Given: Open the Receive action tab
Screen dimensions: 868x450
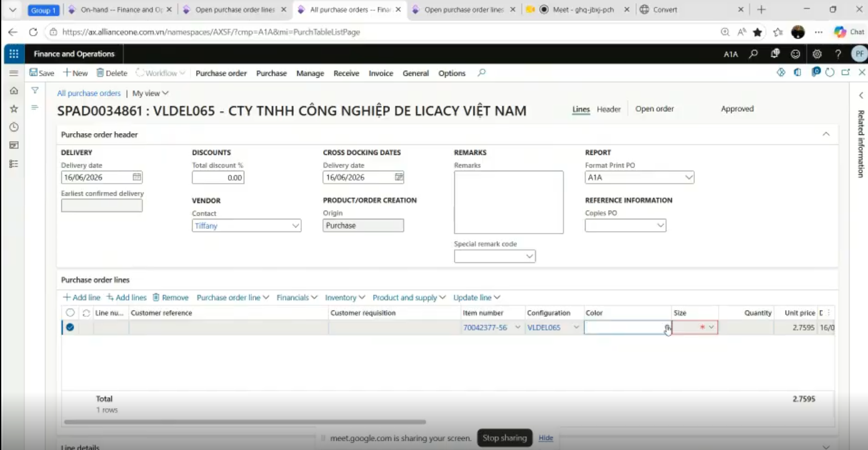Looking at the screenshot, I should (346, 73).
